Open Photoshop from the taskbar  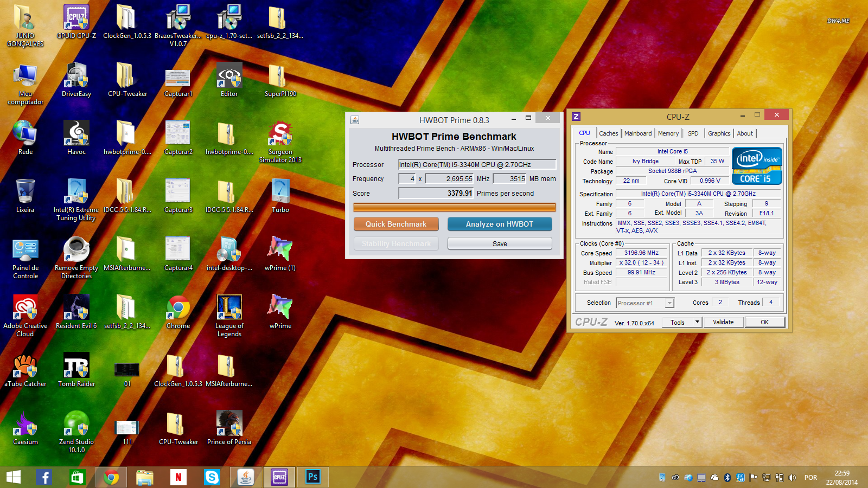tap(312, 477)
